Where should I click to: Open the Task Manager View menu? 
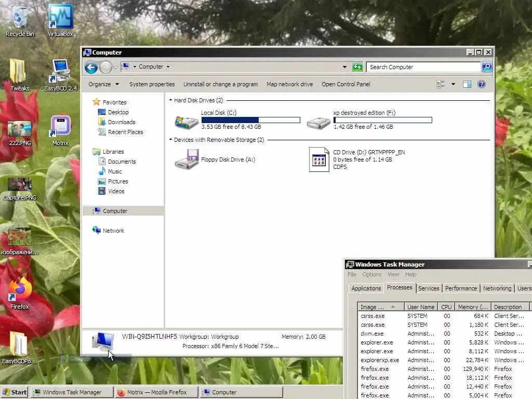point(393,274)
